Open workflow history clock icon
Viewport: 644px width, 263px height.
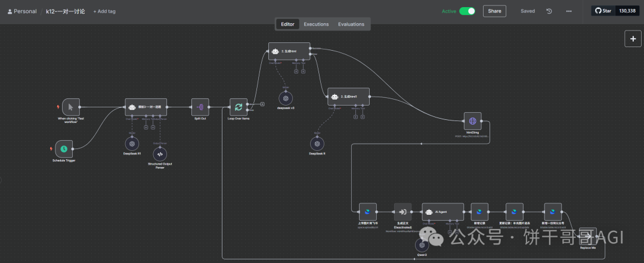point(549,11)
